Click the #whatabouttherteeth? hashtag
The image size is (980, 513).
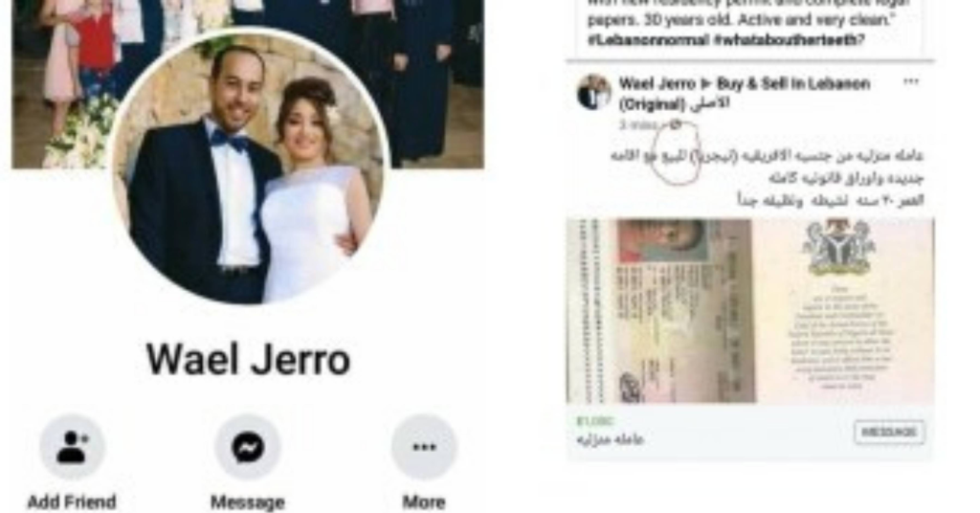(x=790, y=40)
